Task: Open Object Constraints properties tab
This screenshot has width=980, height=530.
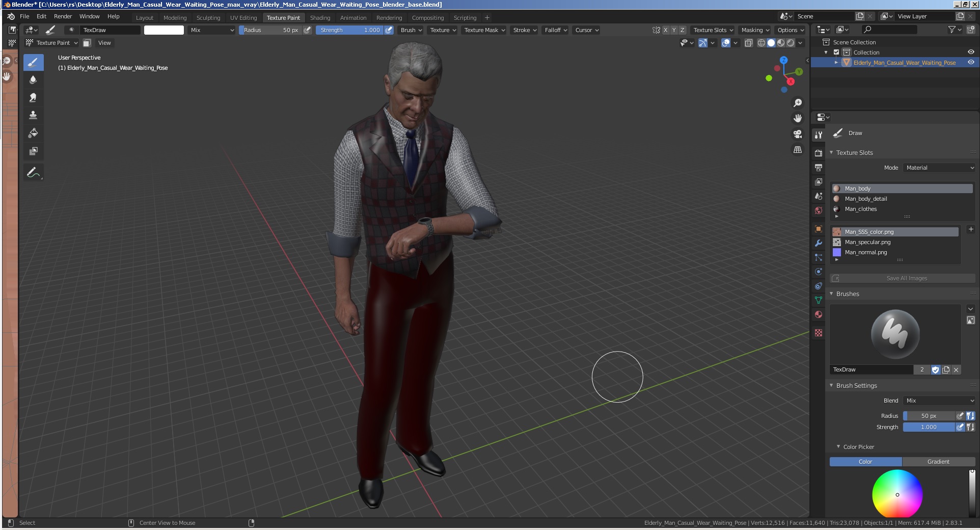Action: (819, 286)
